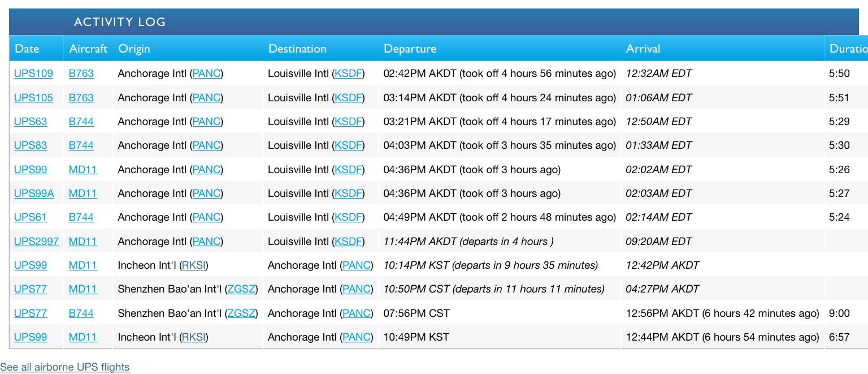The height and width of the screenshot is (374, 868).
Task: Open KSDF destination link in UPS83 row
Action: (x=348, y=145)
